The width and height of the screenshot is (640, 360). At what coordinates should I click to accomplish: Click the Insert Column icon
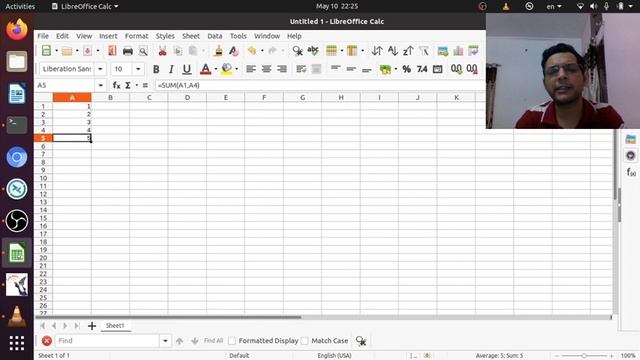[352, 51]
